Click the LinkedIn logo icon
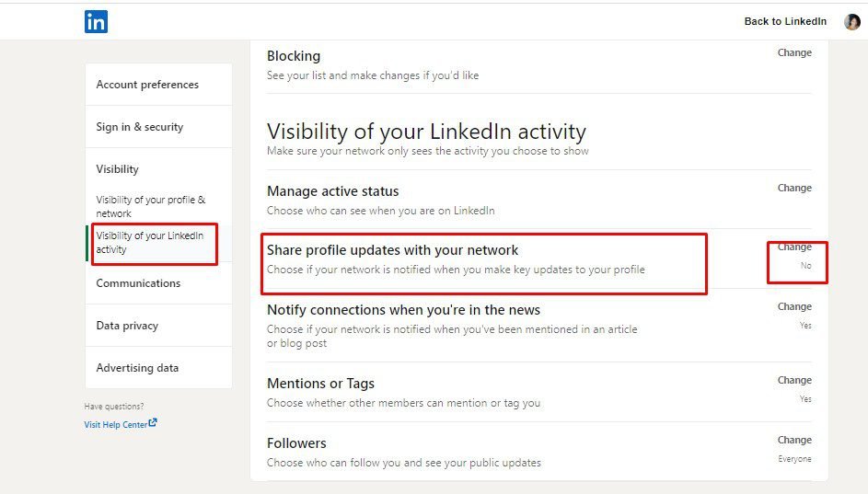The height and width of the screenshot is (494, 868). (96, 21)
